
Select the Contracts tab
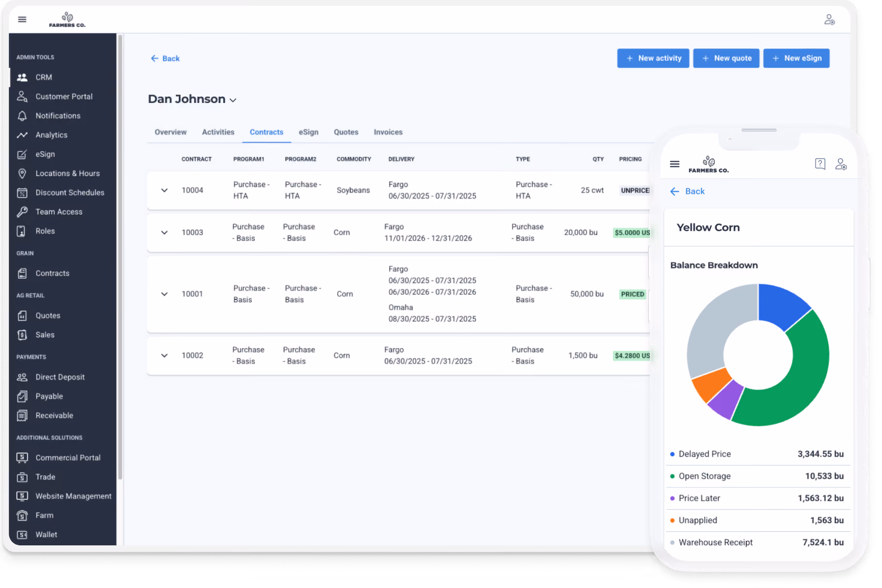267,132
